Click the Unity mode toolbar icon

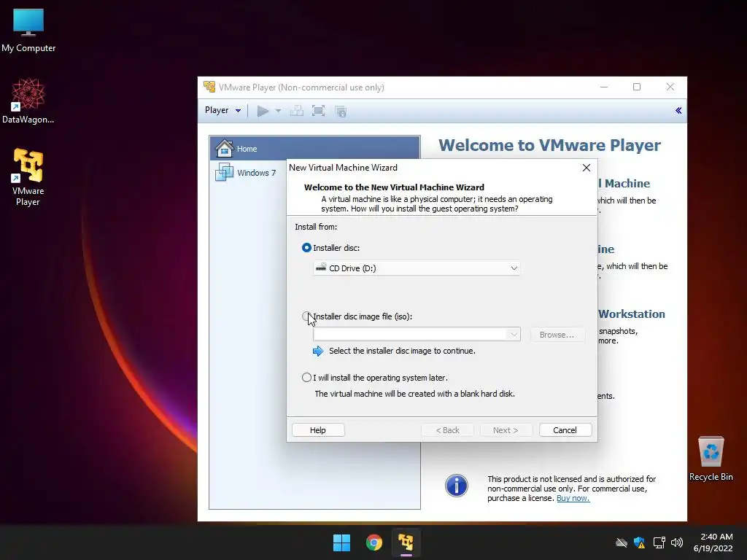click(341, 112)
